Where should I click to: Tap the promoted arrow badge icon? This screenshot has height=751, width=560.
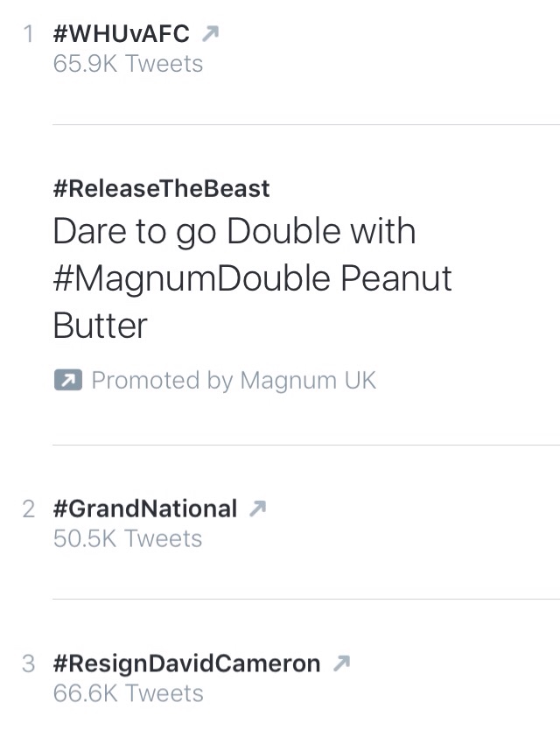[x=67, y=381]
